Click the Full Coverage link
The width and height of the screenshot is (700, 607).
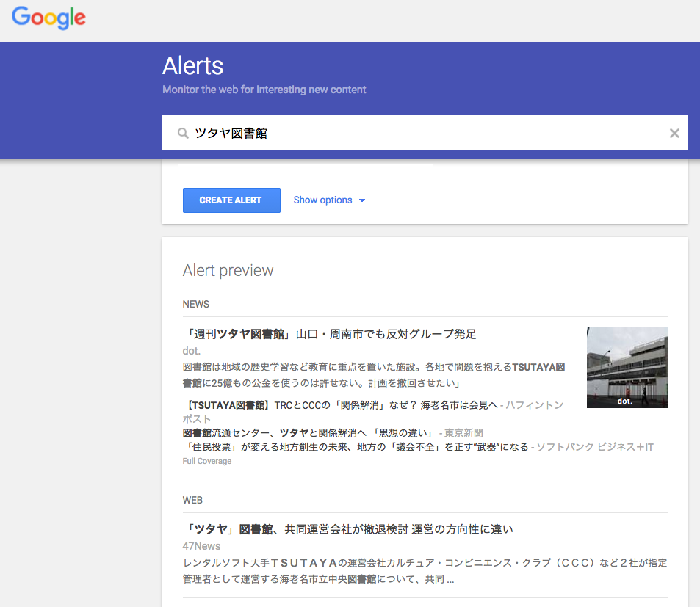click(206, 461)
